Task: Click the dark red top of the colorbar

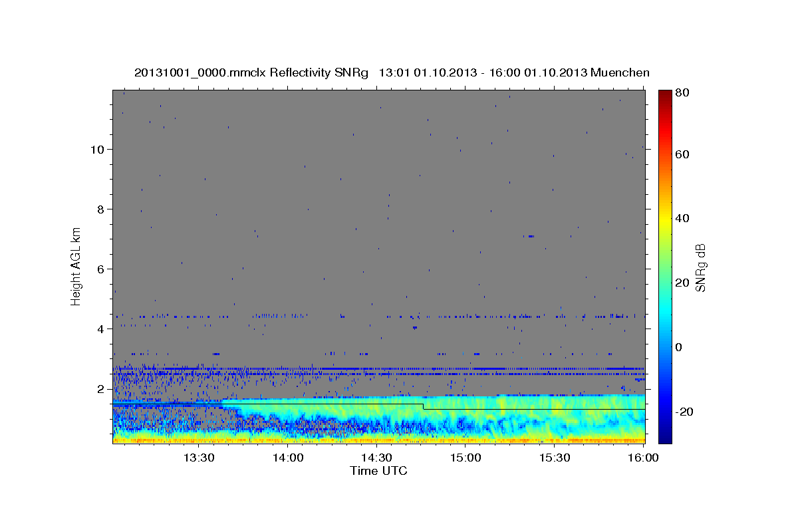Action: tap(665, 95)
